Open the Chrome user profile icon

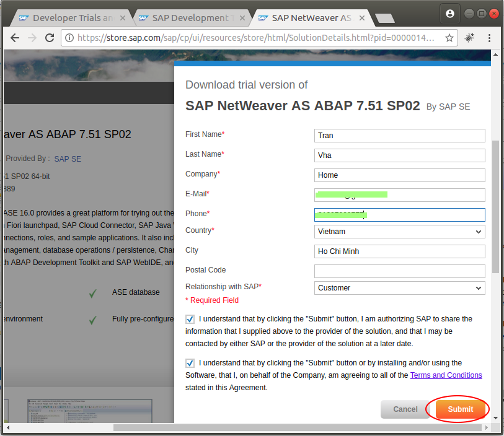pos(450,14)
